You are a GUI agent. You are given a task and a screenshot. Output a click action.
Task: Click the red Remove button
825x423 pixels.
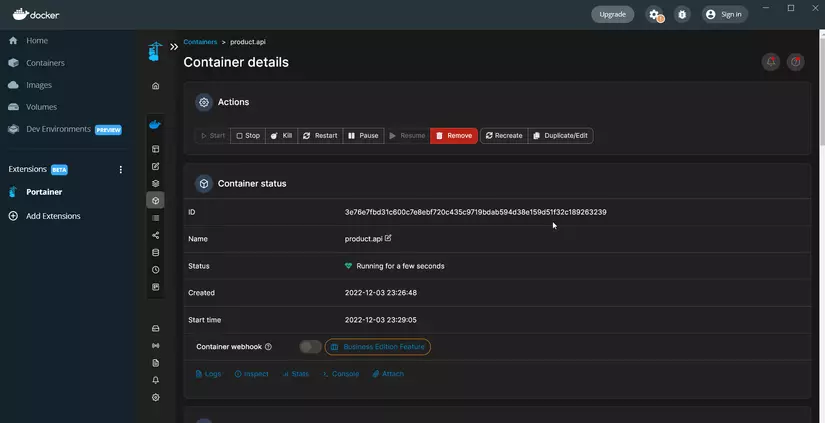tap(454, 136)
